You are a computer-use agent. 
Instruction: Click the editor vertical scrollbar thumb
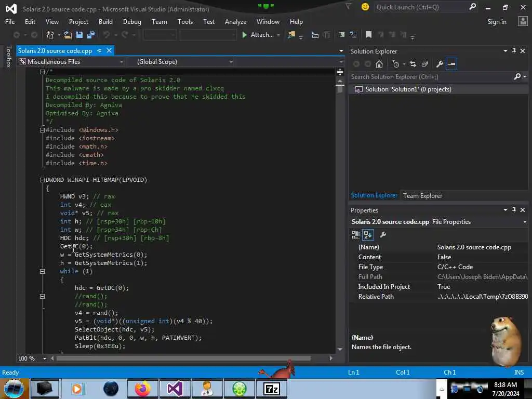340,88
